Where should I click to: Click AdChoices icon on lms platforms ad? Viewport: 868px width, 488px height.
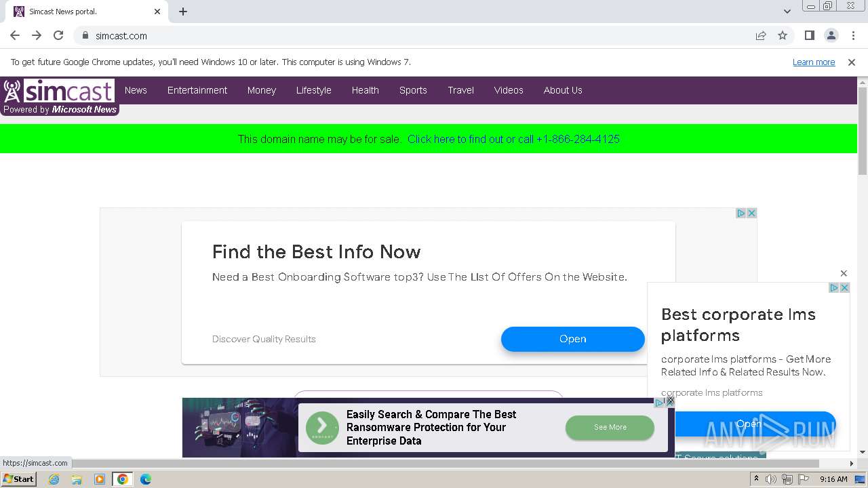click(834, 287)
